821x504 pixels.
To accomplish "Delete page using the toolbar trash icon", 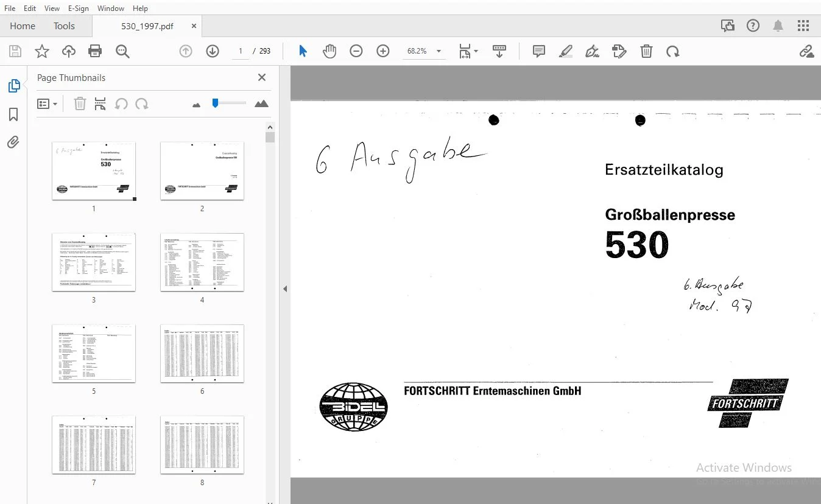I will [x=646, y=51].
